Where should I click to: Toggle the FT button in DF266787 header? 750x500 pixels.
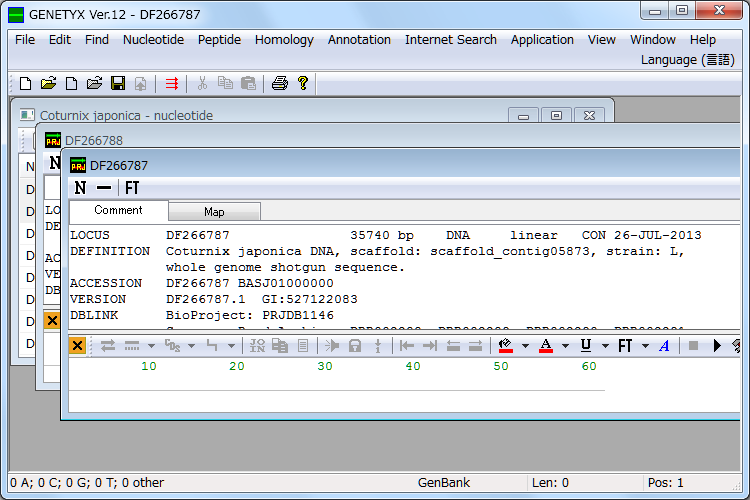(x=132, y=188)
